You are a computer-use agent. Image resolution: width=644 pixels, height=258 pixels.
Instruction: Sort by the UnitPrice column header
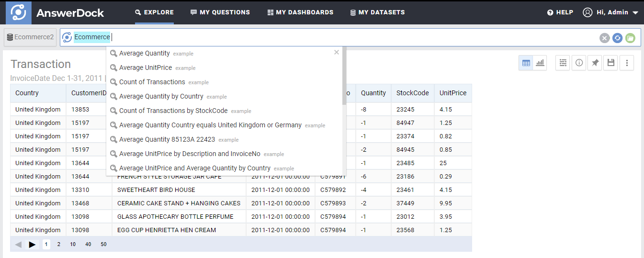pyautogui.click(x=453, y=93)
